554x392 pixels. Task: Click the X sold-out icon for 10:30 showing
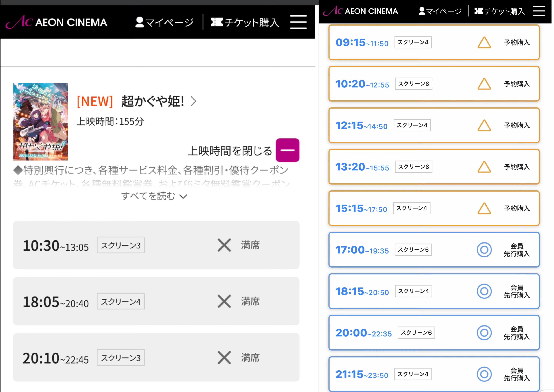(224, 245)
